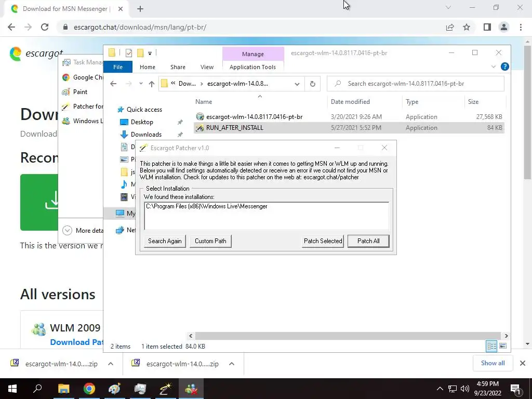Bookmark this page with star icon
532x399 pixels.
[x=467, y=27]
